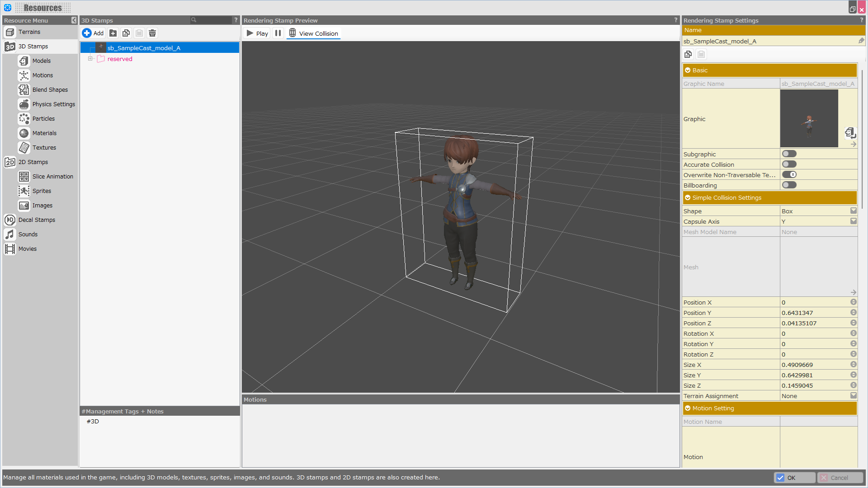The image size is (868, 488).
Task: Expand the reserved folder tree node
Action: point(90,59)
